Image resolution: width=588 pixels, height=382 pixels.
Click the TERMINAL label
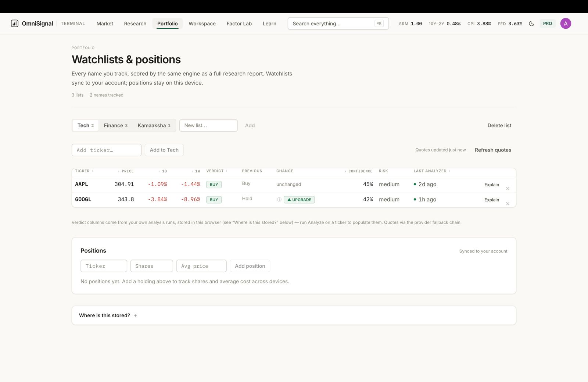pyautogui.click(x=73, y=24)
